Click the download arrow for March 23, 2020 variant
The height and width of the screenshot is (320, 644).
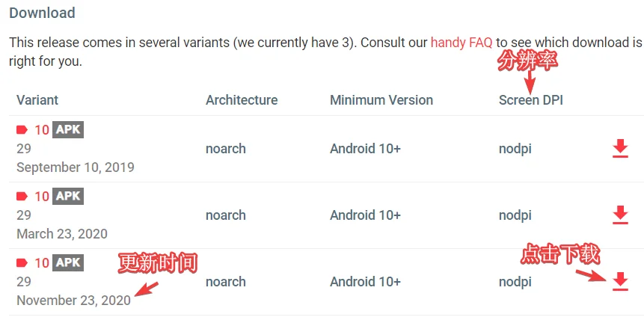[620, 215]
